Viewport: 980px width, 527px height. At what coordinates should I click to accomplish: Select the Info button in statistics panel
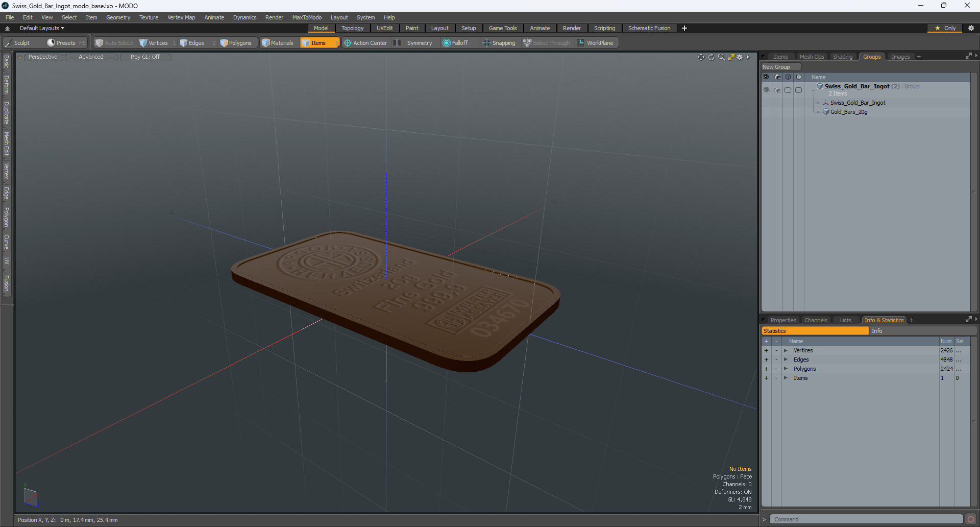(x=923, y=331)
